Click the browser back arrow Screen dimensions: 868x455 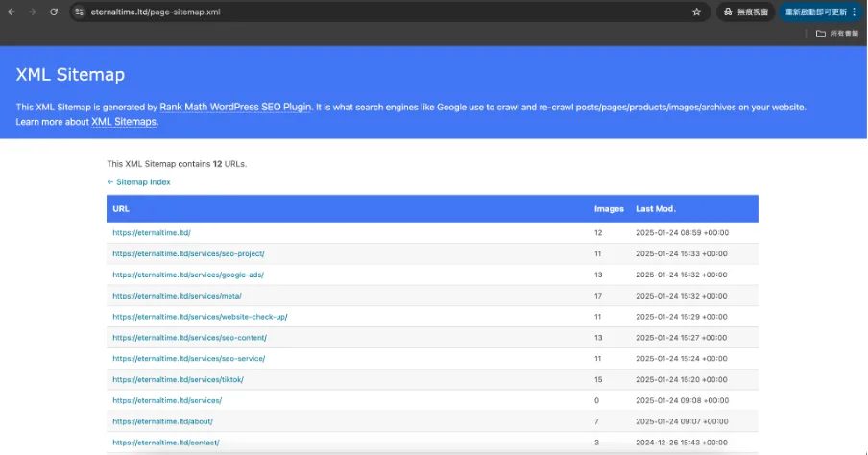point(12,12)
